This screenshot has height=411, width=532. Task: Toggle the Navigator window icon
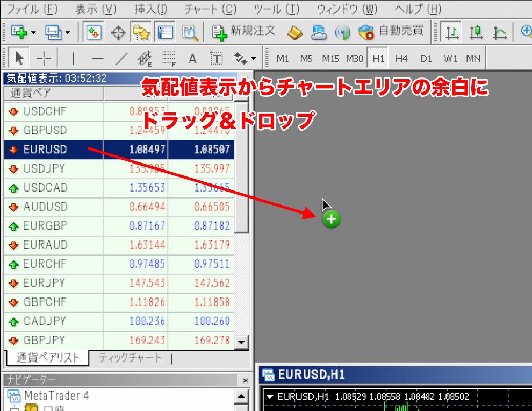(x=142, y=32)
